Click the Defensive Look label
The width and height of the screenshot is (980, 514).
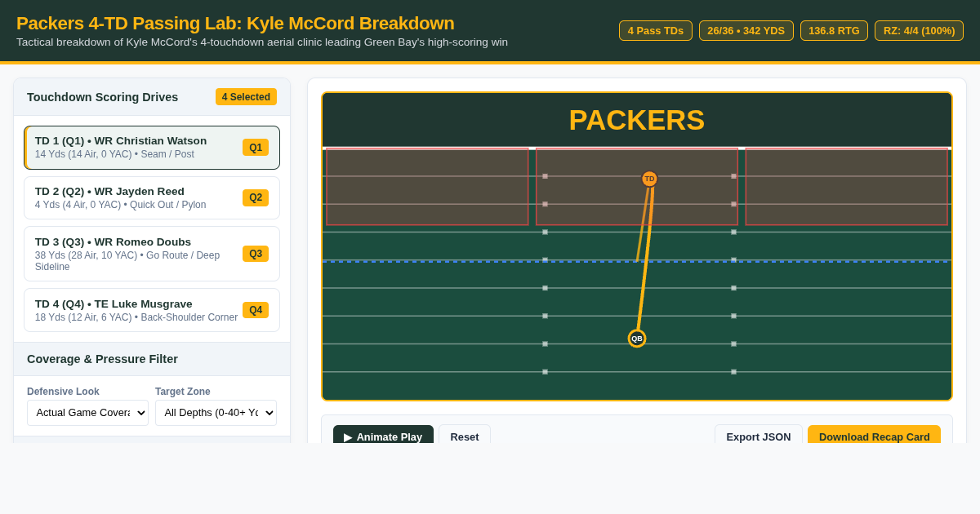click(63, 392)
